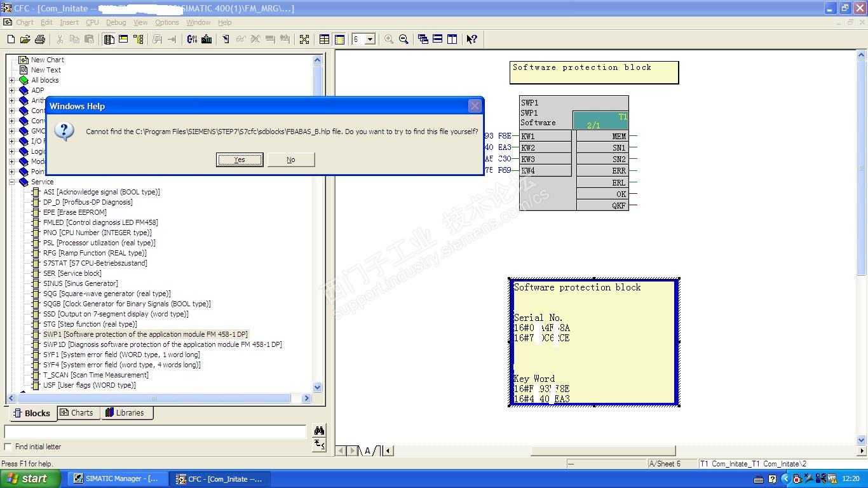
Task: Open the Chart menu
Action: tap(25, 22)
